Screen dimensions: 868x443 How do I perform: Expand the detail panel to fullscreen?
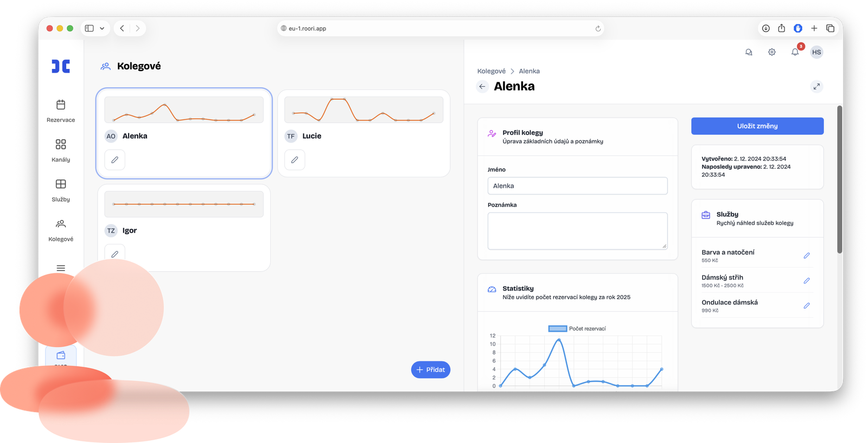[816, 86]
